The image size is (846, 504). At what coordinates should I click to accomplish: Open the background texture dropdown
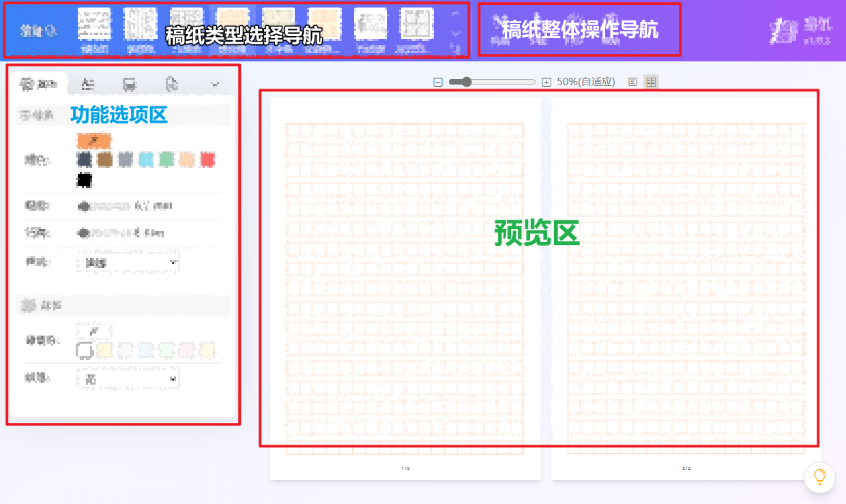coord(128,379)
